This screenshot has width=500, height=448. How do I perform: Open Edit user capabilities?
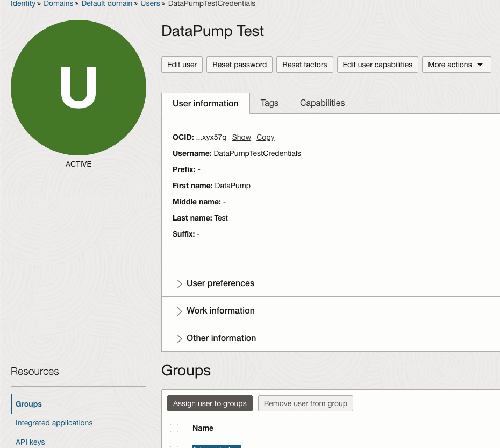(x=377, y=65)
